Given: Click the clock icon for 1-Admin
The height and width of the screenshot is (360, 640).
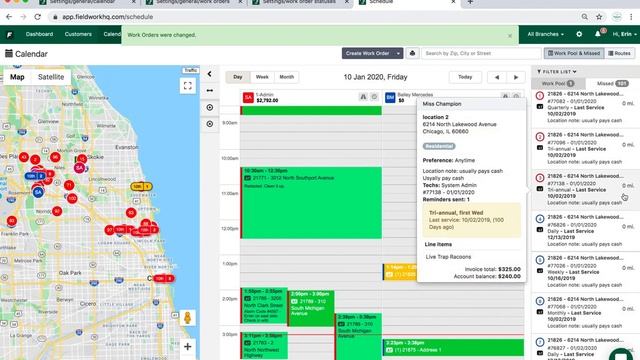Looking at the screenshot, I should (x=374, y=97).
